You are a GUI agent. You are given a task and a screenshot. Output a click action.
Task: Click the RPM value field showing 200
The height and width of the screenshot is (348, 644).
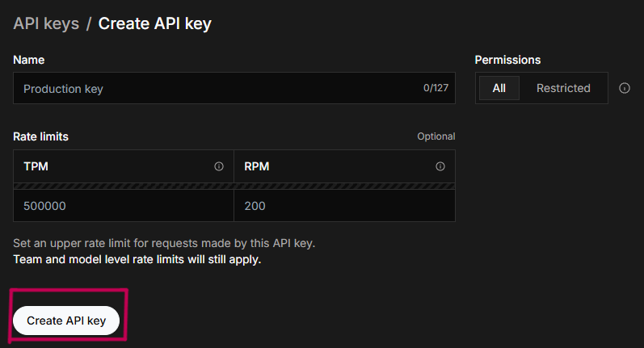(344, 206)
